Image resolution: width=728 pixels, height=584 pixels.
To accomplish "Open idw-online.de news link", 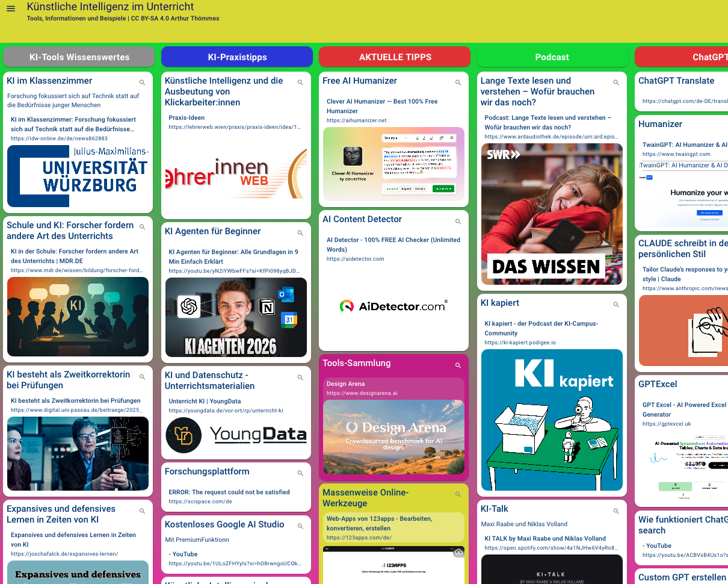I will click(x=59, y=138).
